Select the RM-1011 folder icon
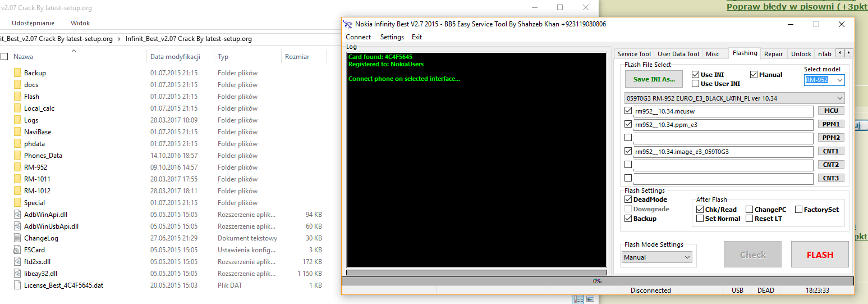 tap(17, 179)
